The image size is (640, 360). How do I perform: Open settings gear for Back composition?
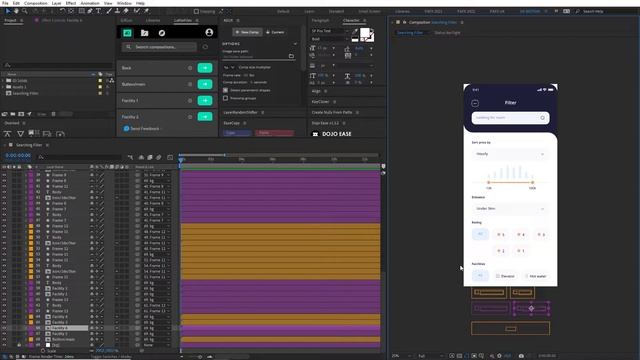pos(190,68)
